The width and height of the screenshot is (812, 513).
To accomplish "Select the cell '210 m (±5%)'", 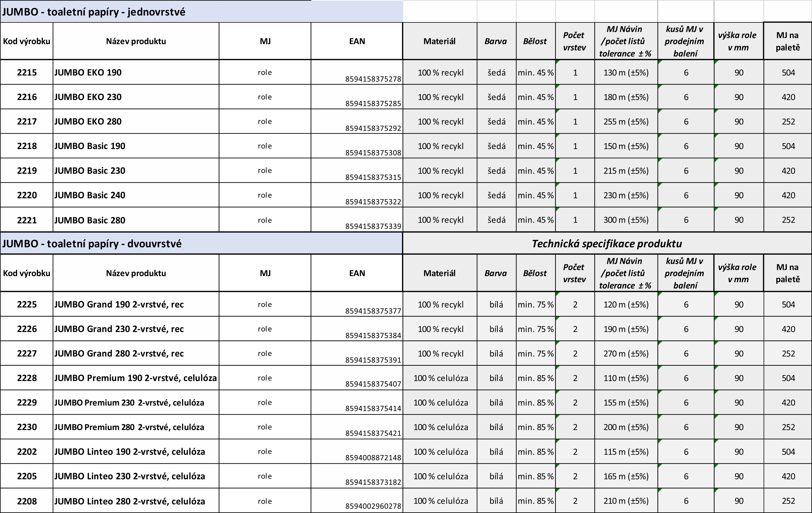I will [626, 501].
